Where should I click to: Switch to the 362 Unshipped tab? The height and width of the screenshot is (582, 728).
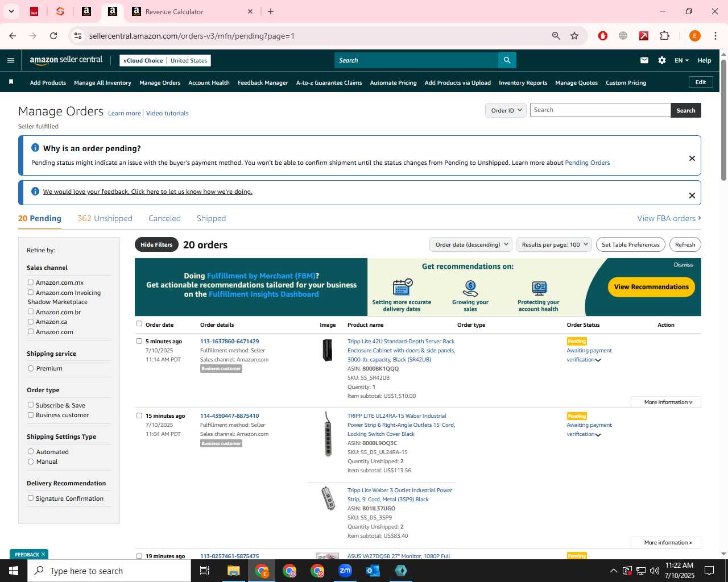105,218
